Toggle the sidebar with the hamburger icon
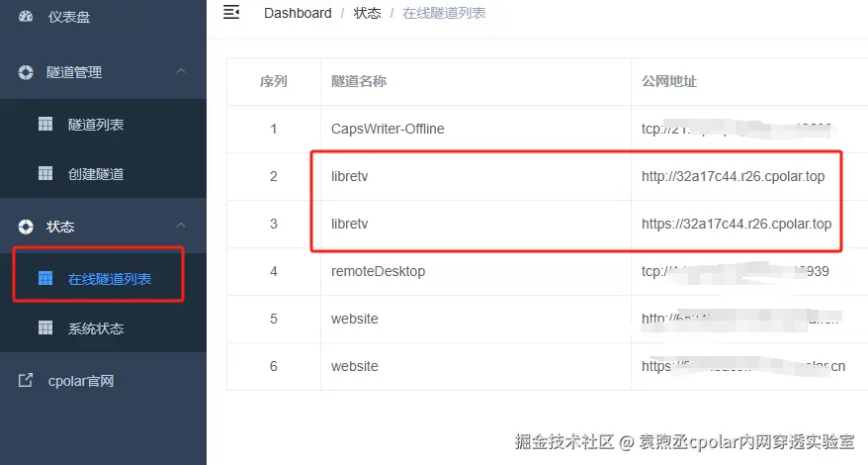The height and width of the screenshot is (465, 868). pos(231,12)
